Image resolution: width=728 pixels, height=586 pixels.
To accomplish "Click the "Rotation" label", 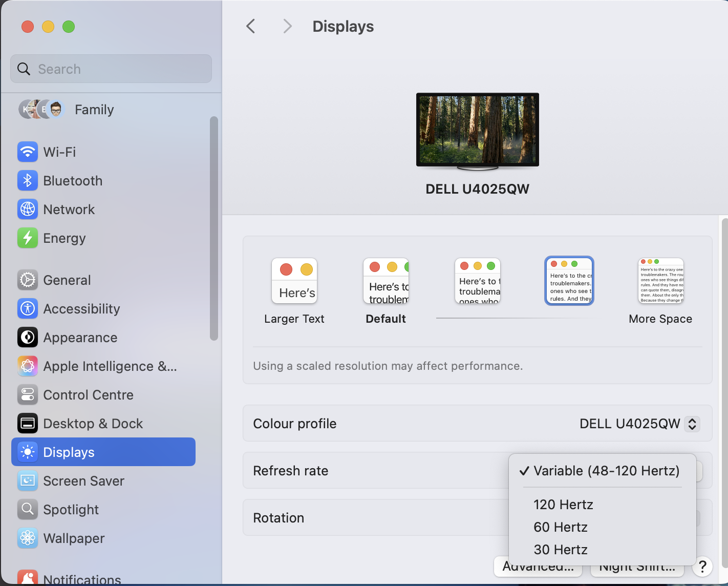I will 279,518.
